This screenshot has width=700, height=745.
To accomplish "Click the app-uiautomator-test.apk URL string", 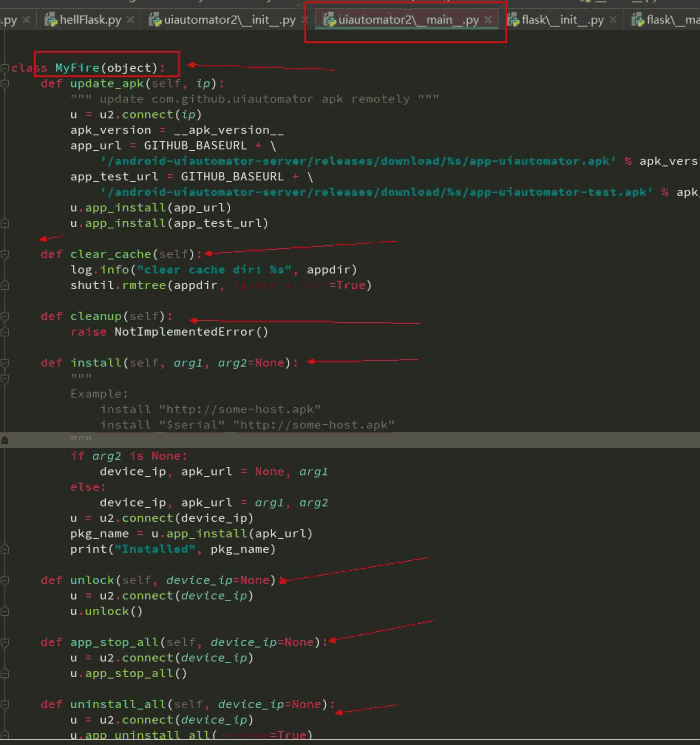I will 376,192.
